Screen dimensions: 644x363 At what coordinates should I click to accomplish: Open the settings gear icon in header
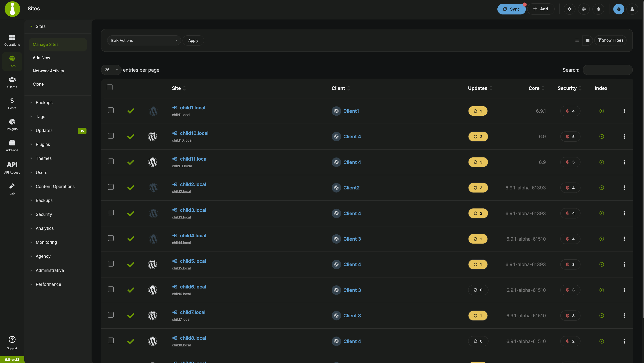pyautogui.click(x=569, y=9)
